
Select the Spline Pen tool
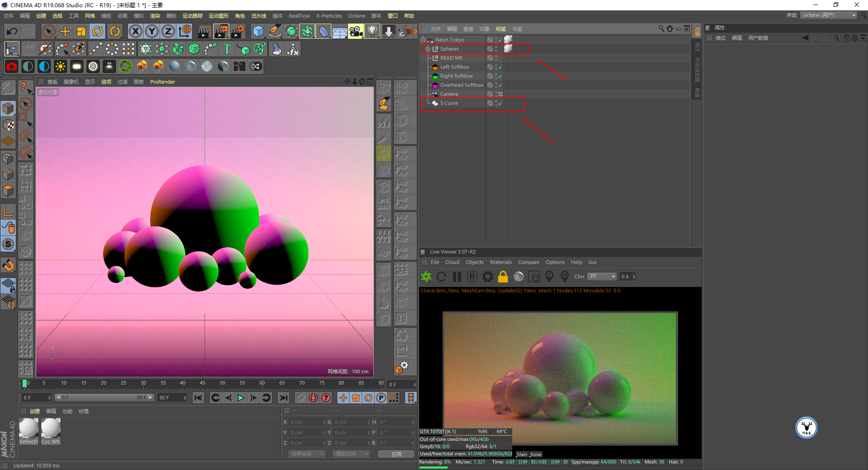pyautogui.click(x=274, y=31)
